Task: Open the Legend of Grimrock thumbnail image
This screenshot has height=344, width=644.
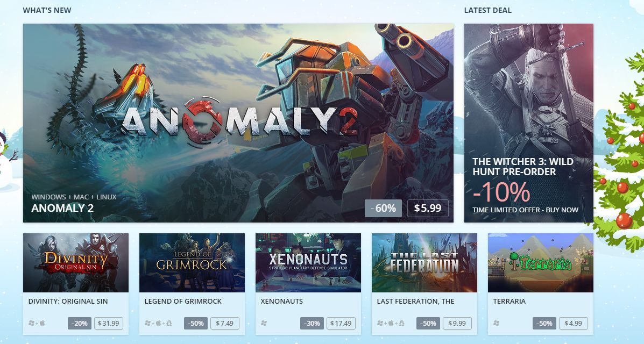Action: point(192,263)
